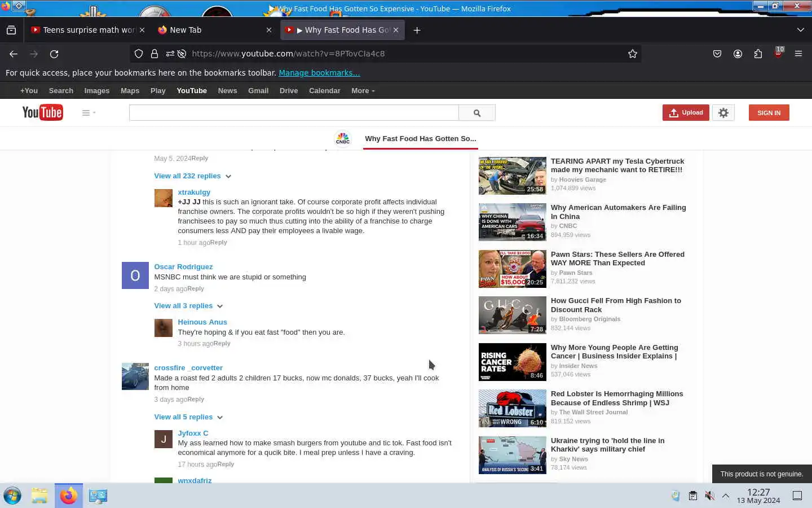Reply to xtrakulgy's comment
The height and width of the screenshot is (508, 812).
click(x=219, y=243)
